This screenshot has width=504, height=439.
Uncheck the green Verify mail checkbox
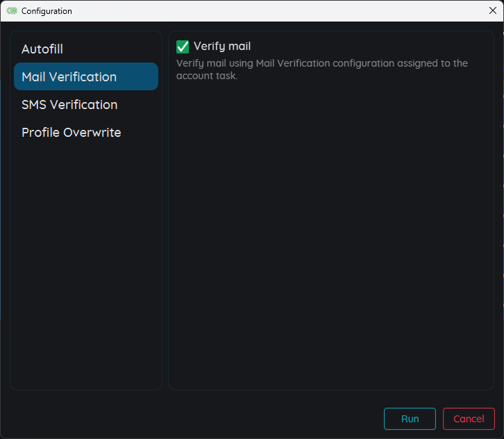(183, 47)
